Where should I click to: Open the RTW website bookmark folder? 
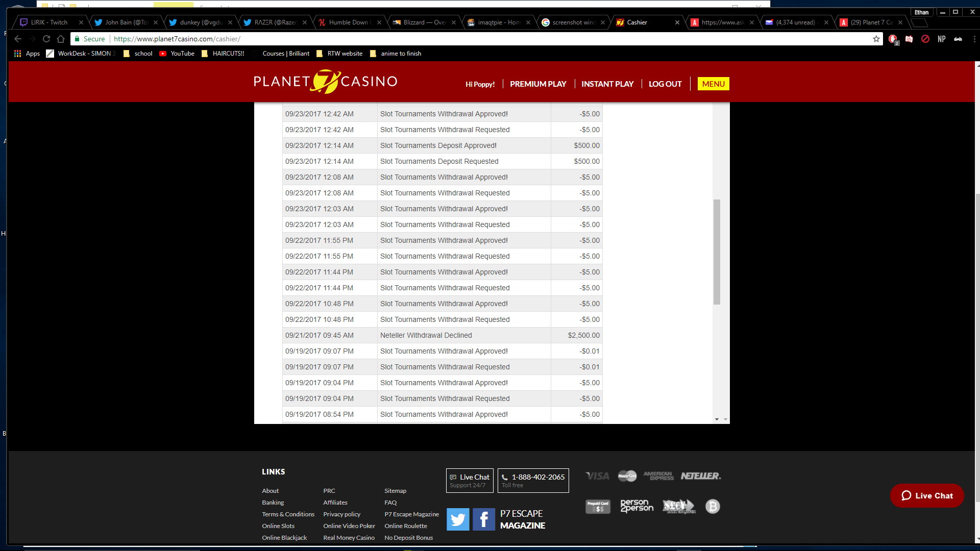[339, 54]
